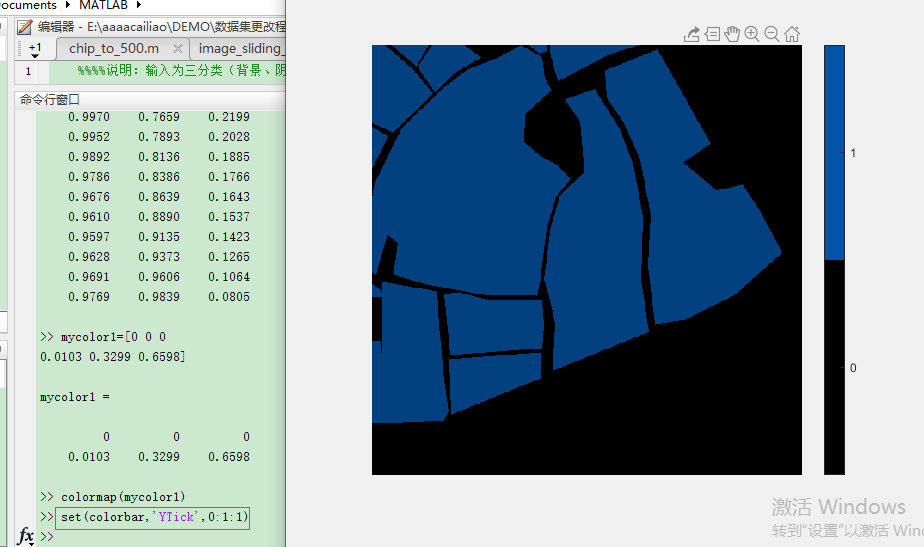Screen dimensions: 924x547
Task: Click the value 0.2199 in output
Action: [229, 117]
